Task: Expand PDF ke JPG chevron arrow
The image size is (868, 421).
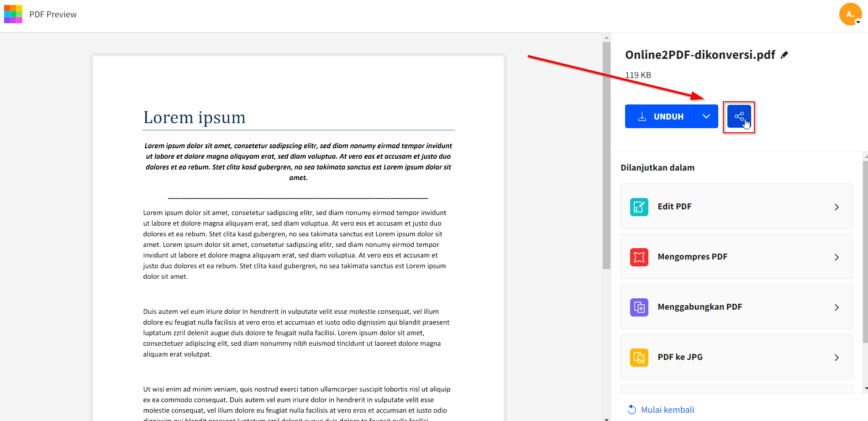Action: click(x=836, y=358)
